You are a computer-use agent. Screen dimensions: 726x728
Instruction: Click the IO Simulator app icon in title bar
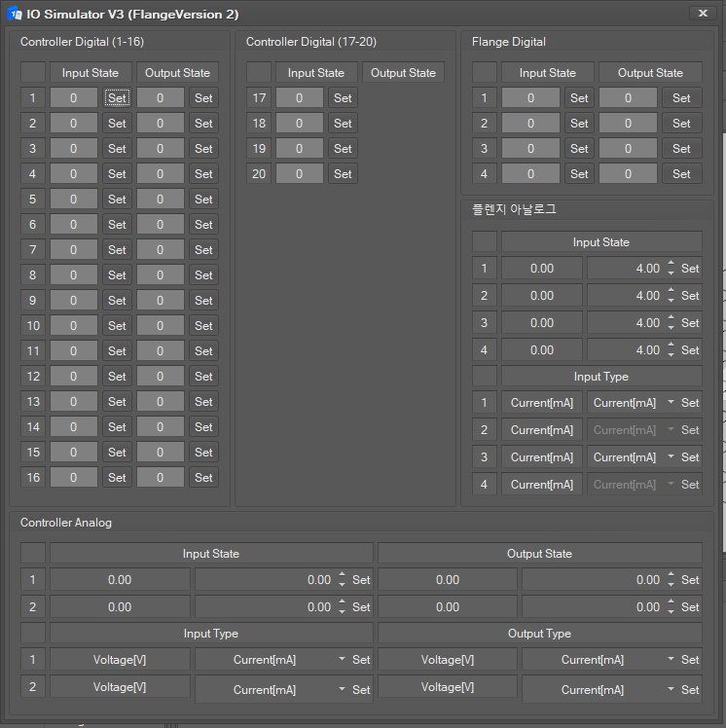click(x=15, y=15)
